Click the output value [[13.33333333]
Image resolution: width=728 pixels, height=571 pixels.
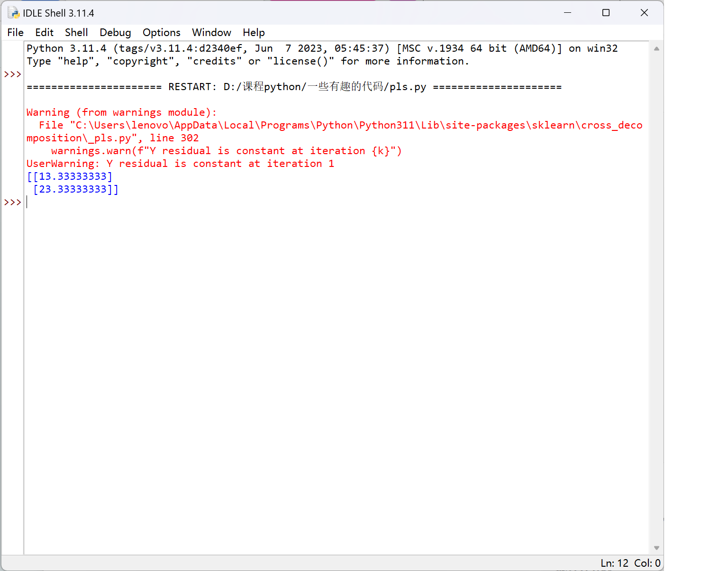(x=70, y=176)
